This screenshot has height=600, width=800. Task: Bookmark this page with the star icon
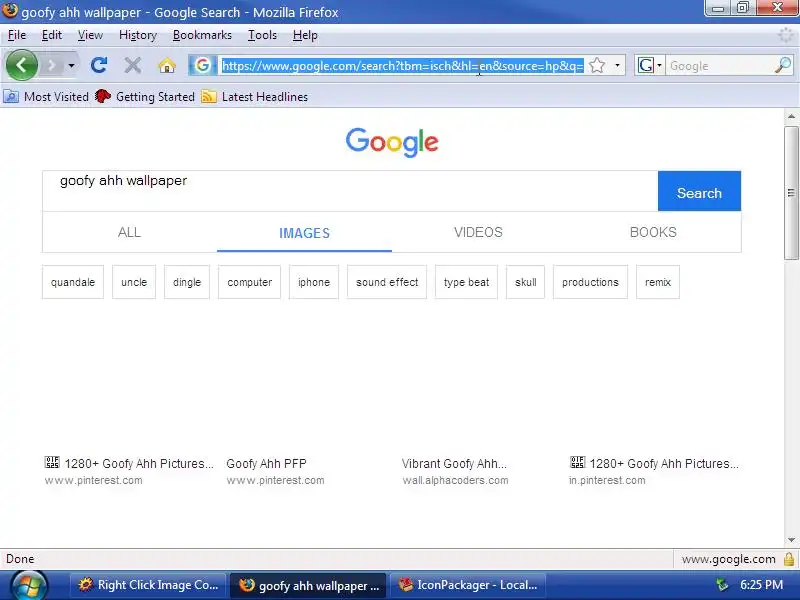[x=597, y=65]
